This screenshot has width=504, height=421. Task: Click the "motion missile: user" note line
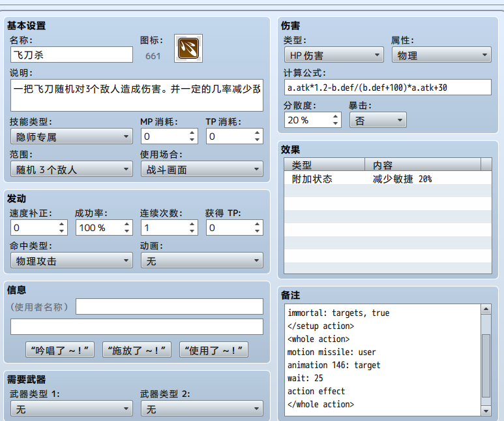(331, 352)
